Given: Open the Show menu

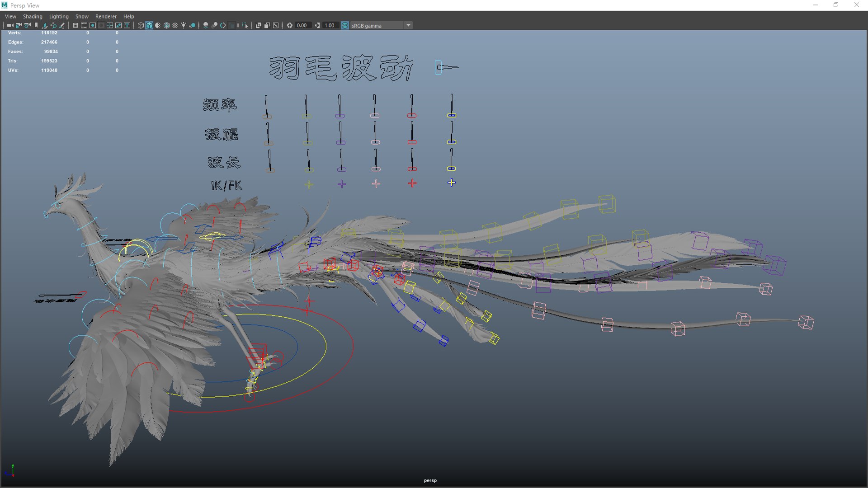Looking at the screenshot, I should [x=82, y=16].
